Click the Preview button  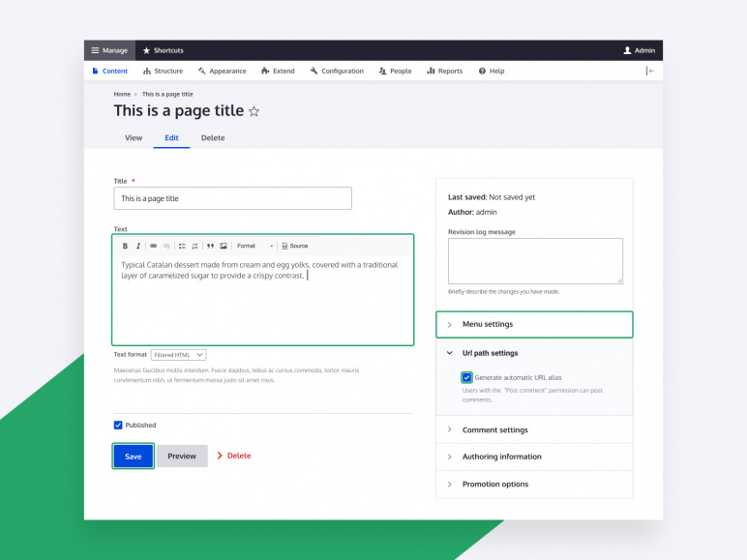click(x=182, y=456)
